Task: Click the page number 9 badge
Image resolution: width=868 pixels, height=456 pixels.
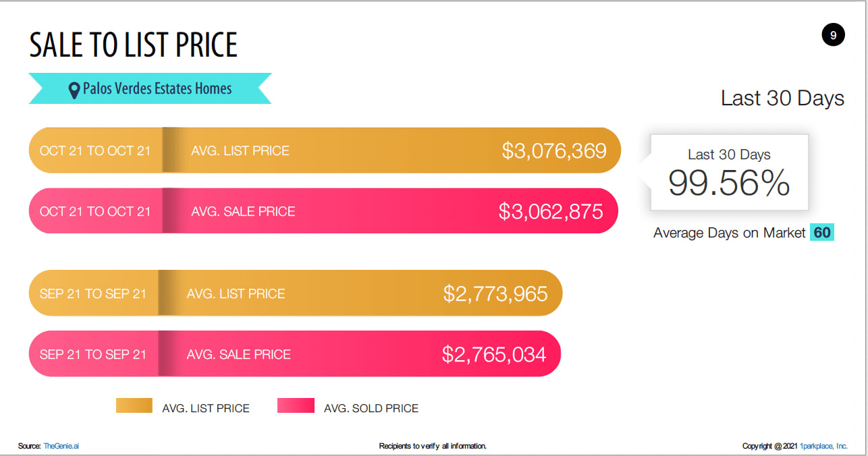Action: 833,35
